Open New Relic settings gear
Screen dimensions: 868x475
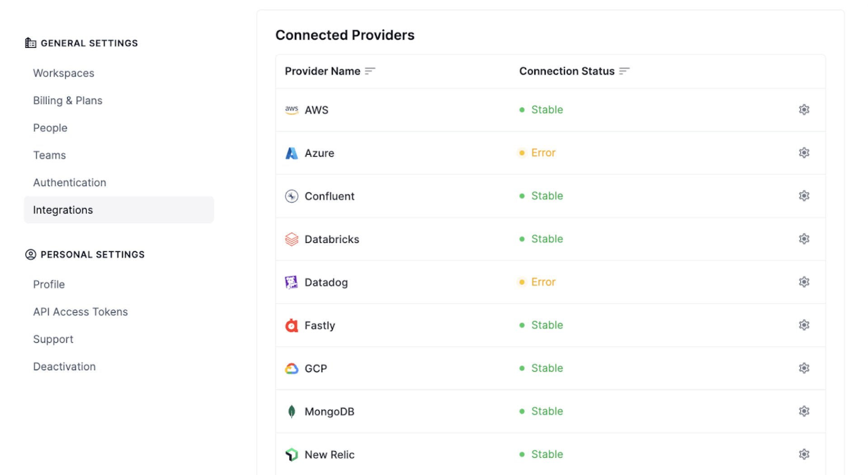tap(804, 454)
